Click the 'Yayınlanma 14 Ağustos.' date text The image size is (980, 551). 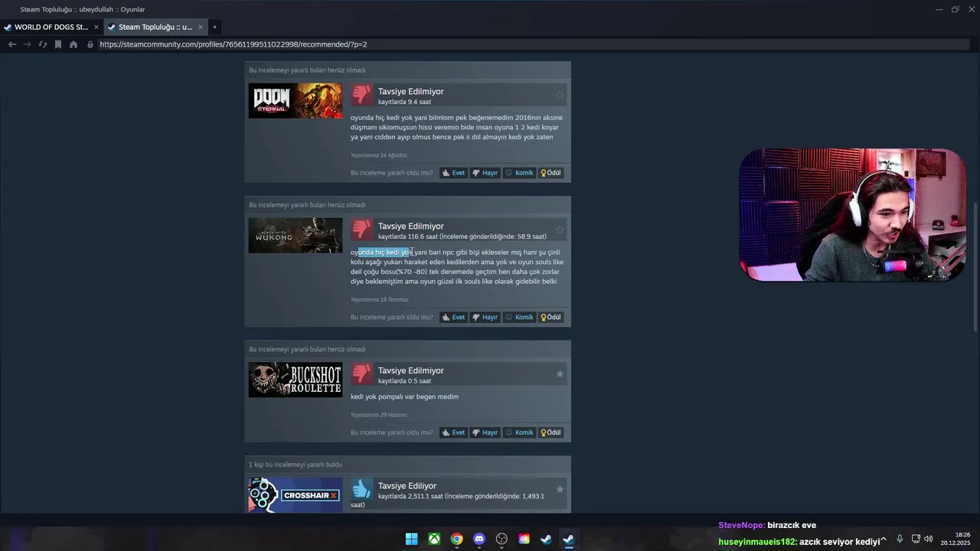379,155
